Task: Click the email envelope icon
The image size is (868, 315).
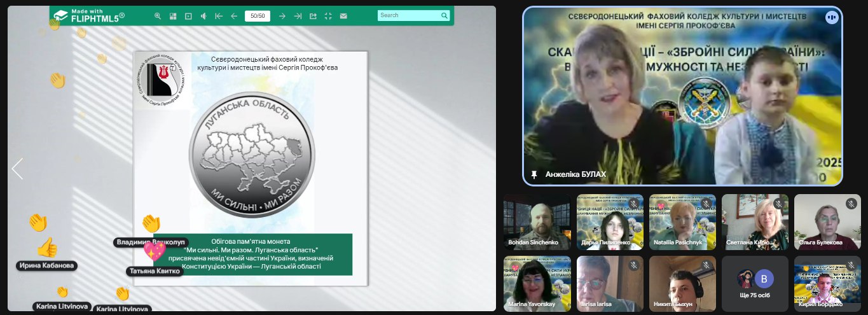Action: (343, 16)
